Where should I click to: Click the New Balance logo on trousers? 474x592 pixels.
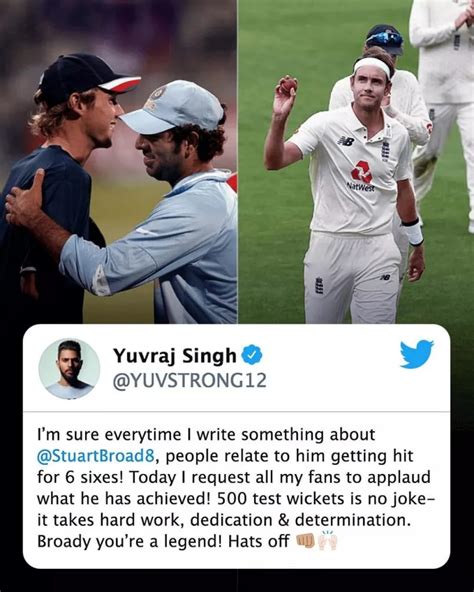(x=385, y=278)
